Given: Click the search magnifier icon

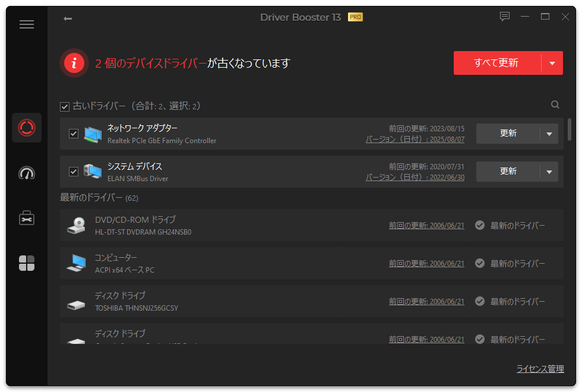Looking at the screenshot, I should [x=555, y=105].
